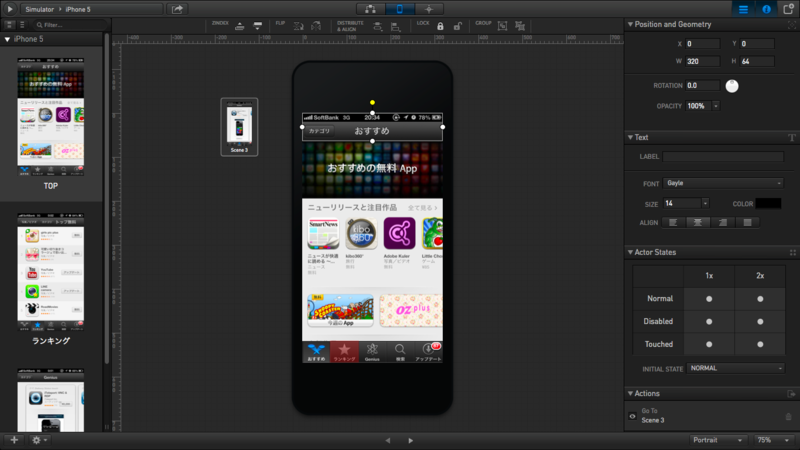Select the Scene 3 thumbnail on the canvas
Viewport: 800px width, 450px height.
(239, 127)
